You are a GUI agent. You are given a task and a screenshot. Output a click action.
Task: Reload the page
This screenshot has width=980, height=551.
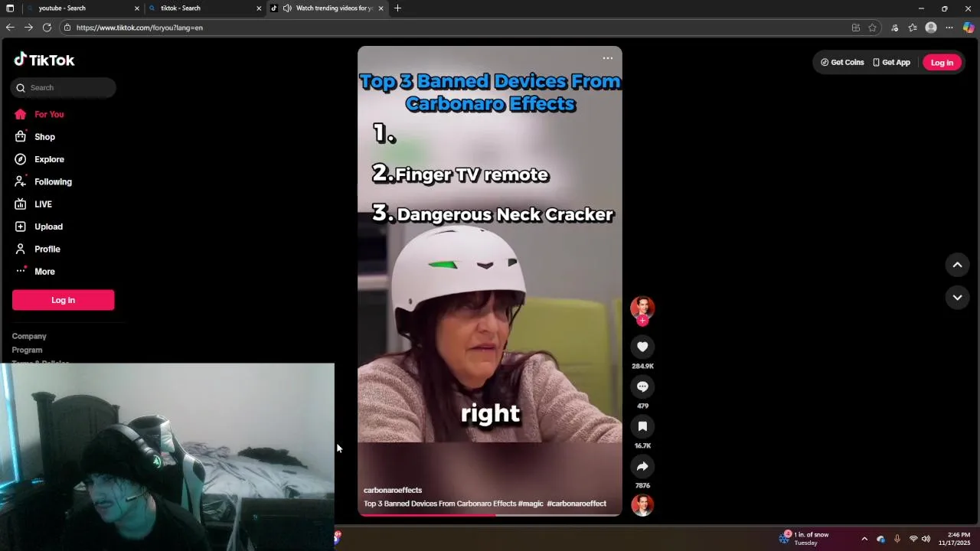47,28
